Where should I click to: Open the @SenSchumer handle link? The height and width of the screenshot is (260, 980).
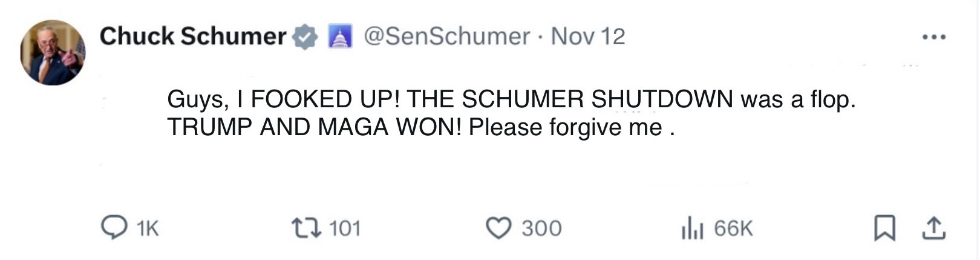pyautogui.click(x=446, y=36)
